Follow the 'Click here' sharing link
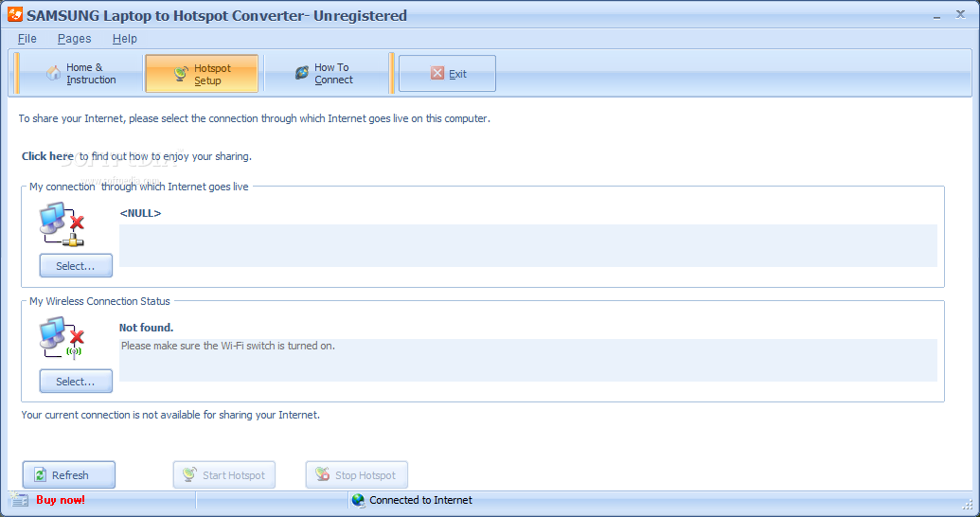This screenshot has height=517, width=980. coord(47,156)
